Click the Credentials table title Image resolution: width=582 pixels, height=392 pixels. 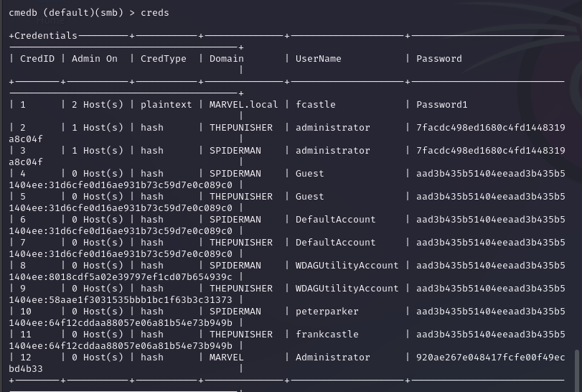pos(46,36)
